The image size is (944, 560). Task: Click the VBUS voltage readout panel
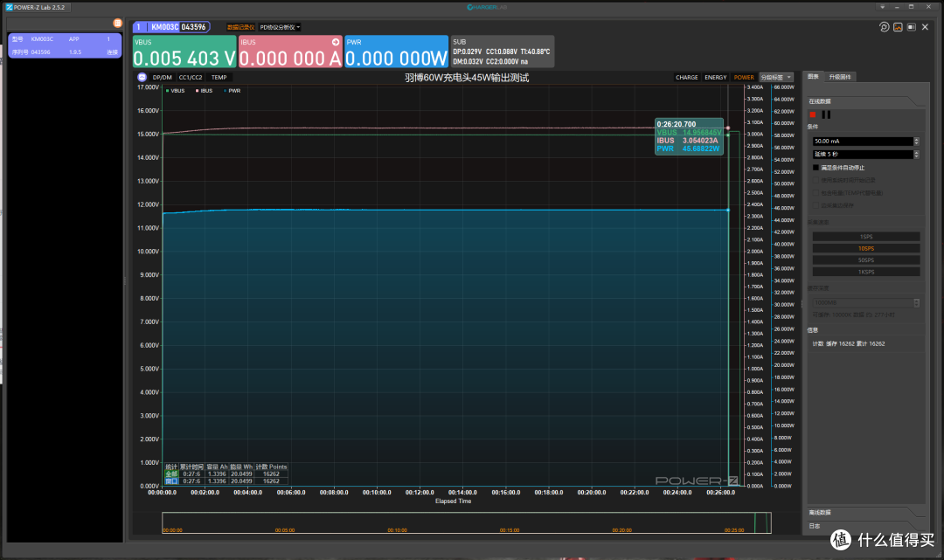point(184,52)
